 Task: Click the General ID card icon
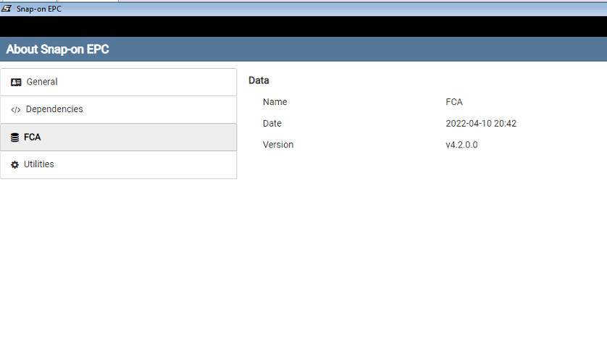pos(16,82)
